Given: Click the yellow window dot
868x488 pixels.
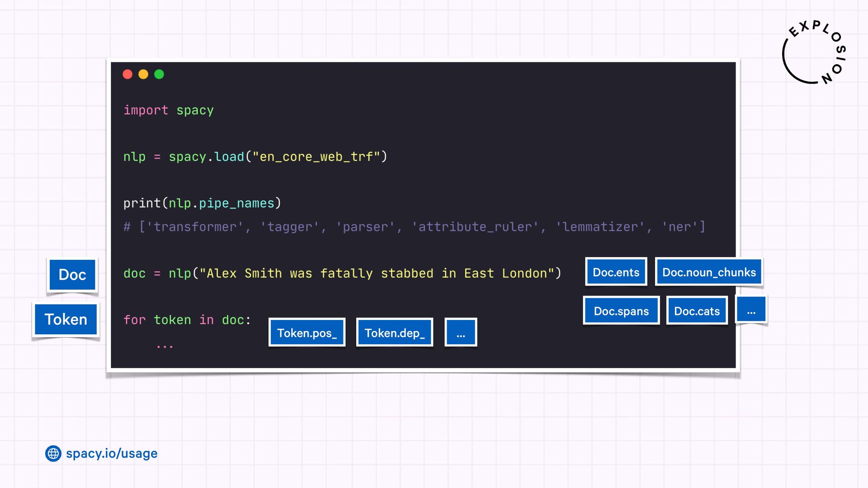Looking at the screenshot, I should click(x=143, y=74).
